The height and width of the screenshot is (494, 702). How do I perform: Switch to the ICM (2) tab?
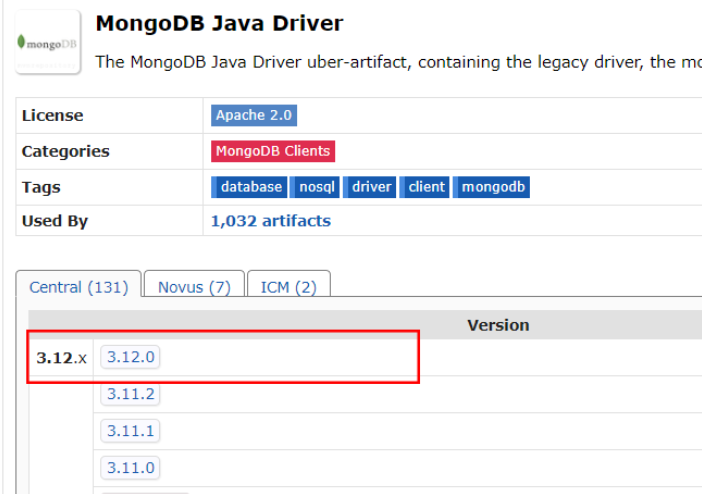click(x=289, y=287)
